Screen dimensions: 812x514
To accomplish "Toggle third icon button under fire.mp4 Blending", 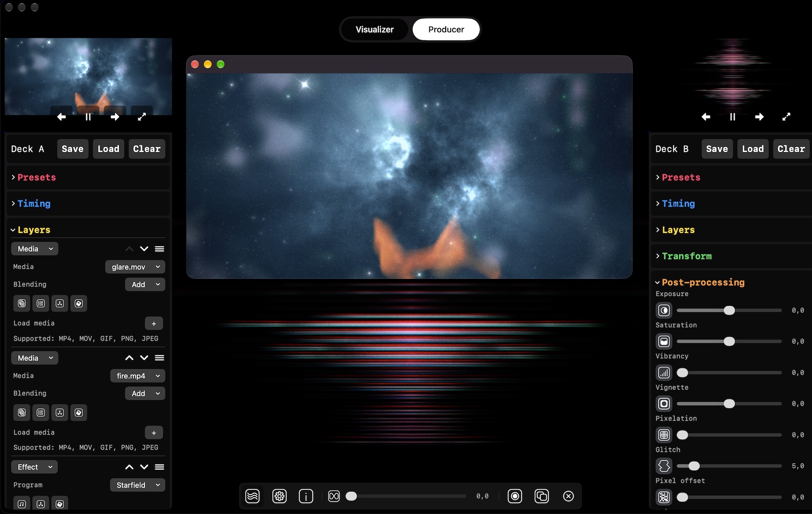I will [60, 412].
